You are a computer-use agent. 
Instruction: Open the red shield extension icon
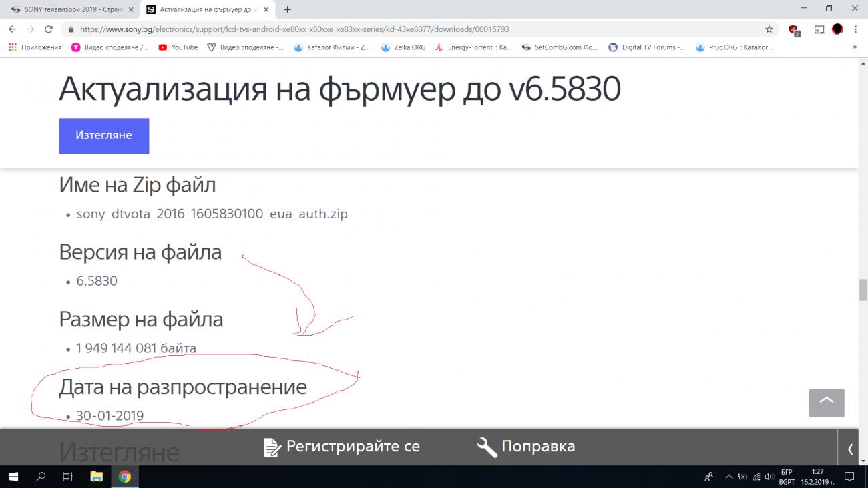click(793, 29)
